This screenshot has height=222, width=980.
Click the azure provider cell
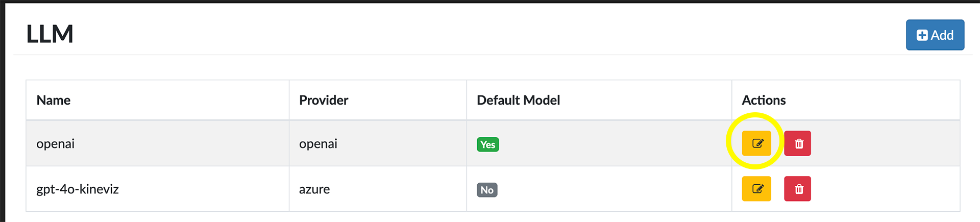(x=314, y=189)
